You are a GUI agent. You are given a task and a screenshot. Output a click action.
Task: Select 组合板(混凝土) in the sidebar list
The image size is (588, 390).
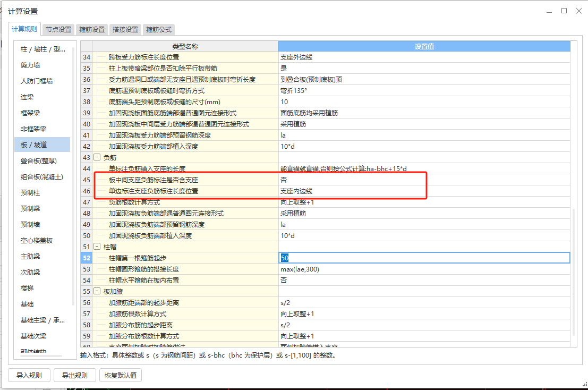[x=42, y=176]
